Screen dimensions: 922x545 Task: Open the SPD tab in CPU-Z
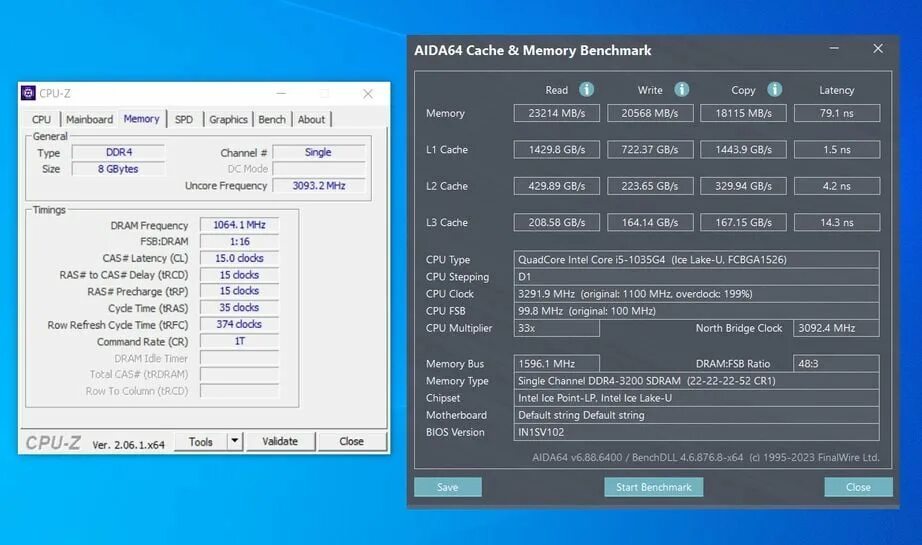point(184,119)
